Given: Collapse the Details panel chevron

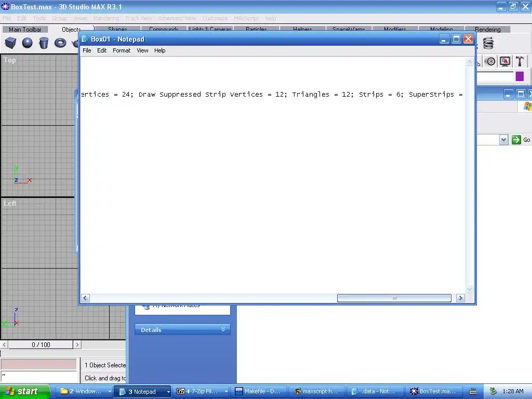Looking at the screenshot, I should point(223,329).
